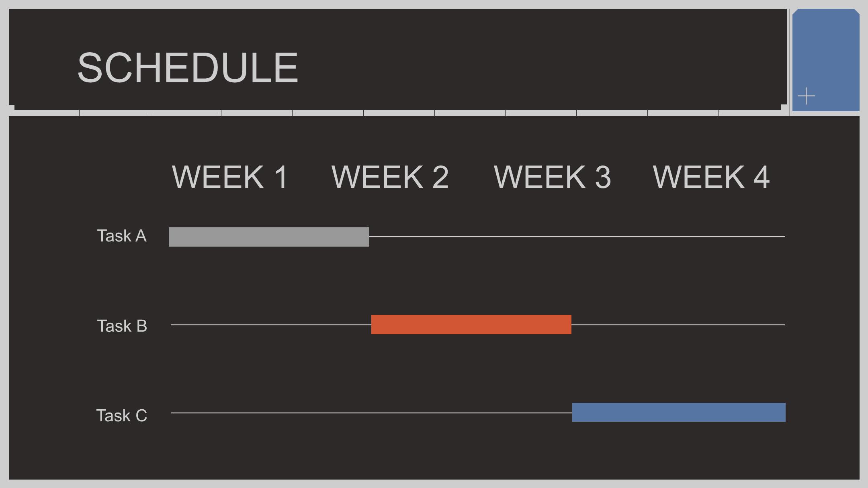
Task: Select the orange Task B bar
Action: point(471,325)
